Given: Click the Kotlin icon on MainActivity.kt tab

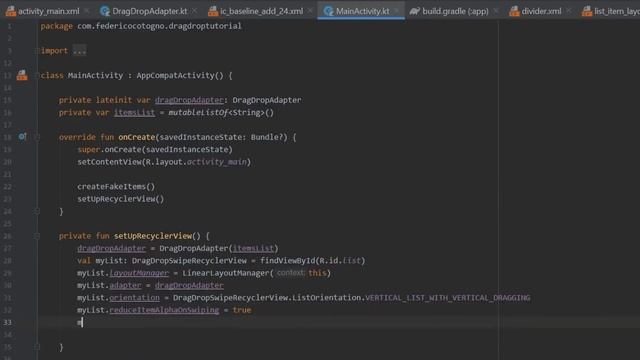Looking at the screenshot, I should 329,11.
